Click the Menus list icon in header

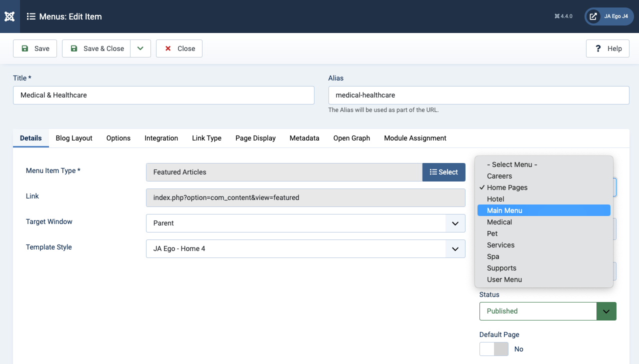[x=31, y=16]
